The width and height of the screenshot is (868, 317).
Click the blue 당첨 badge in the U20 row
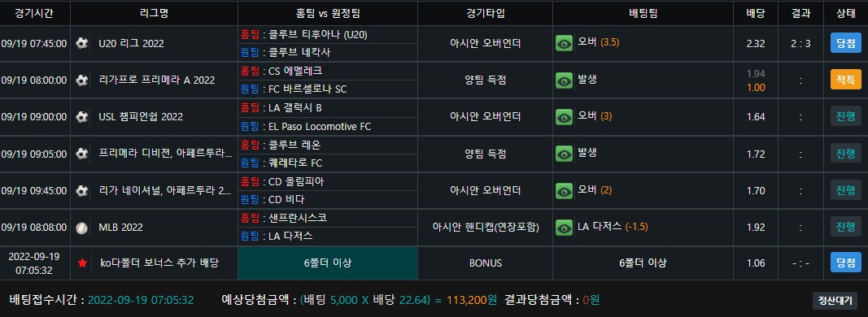[846, 43]
